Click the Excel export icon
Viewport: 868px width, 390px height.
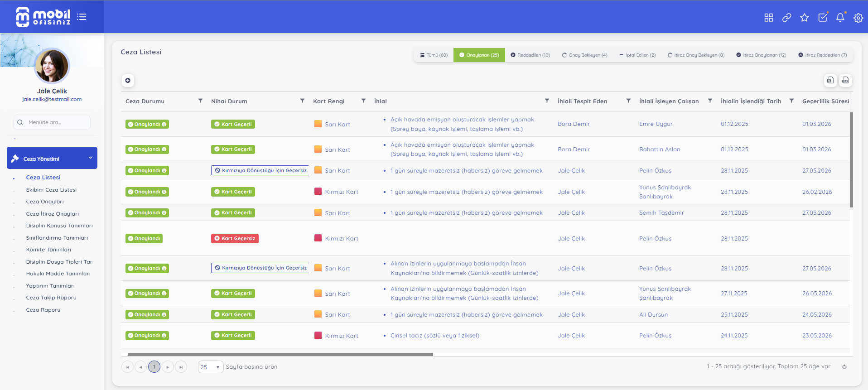[830, 80]
